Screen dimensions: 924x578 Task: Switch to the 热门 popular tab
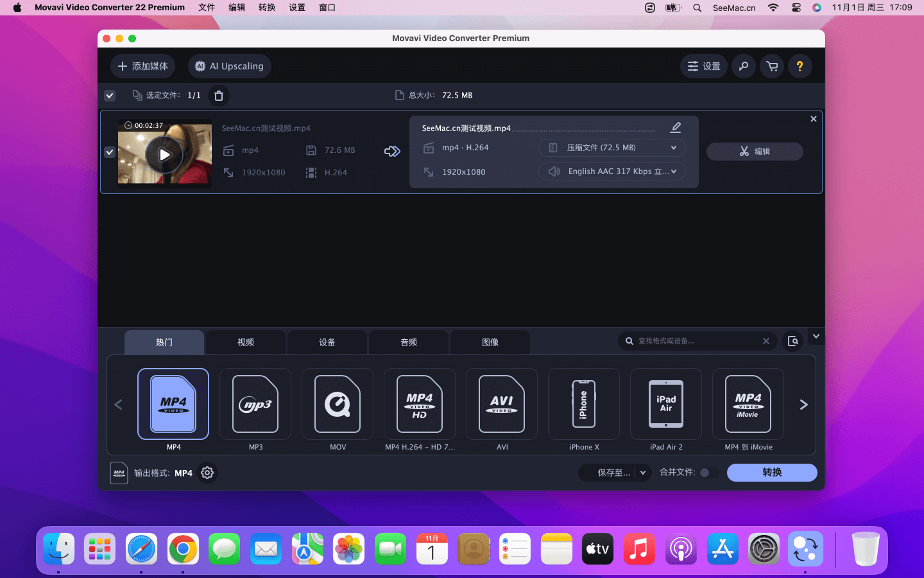(164, 342)
